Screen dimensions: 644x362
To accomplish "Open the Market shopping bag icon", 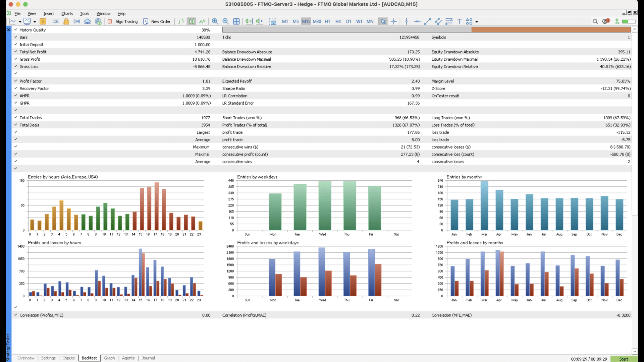I will click(66, 21).
